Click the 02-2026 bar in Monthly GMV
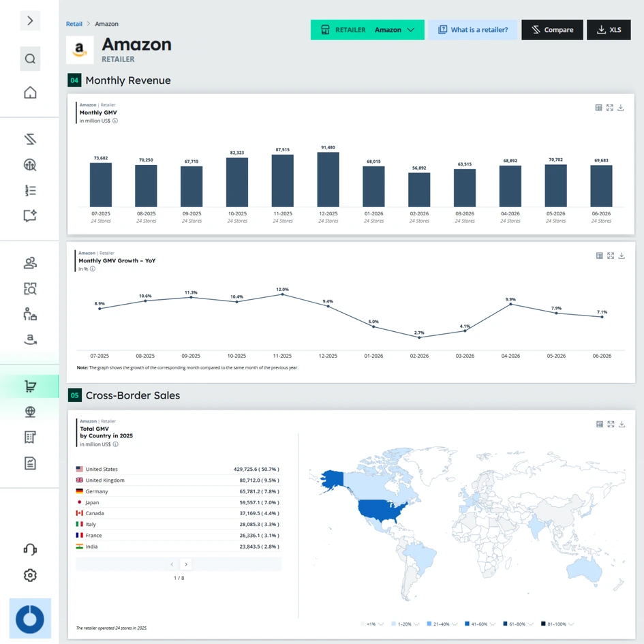The width and height of the screenshot is (644, 644). coord(419,189)
